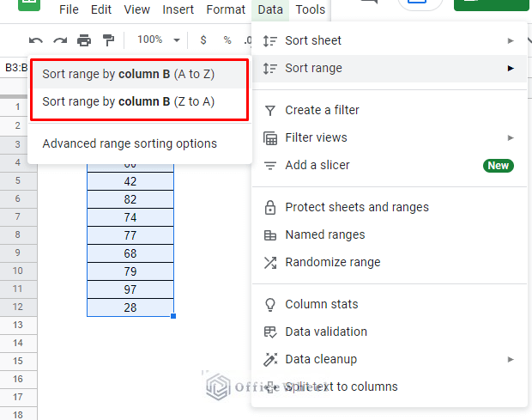Select Add a slicer entry
The image size is (532, 420).
390,166
